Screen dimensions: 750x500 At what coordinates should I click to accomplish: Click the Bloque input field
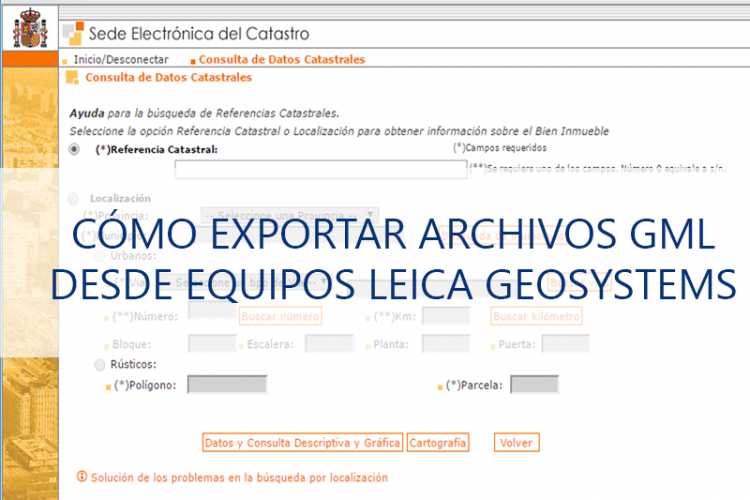tap(212, 344)
